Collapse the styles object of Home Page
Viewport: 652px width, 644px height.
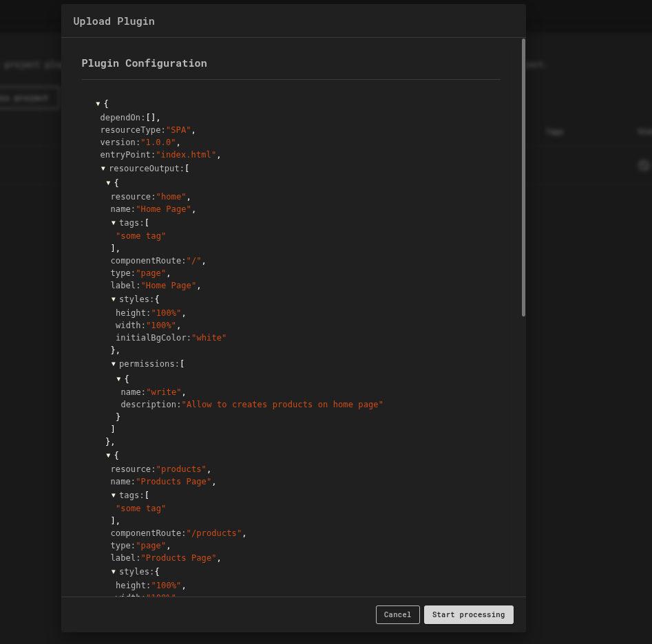coord(114,299)
